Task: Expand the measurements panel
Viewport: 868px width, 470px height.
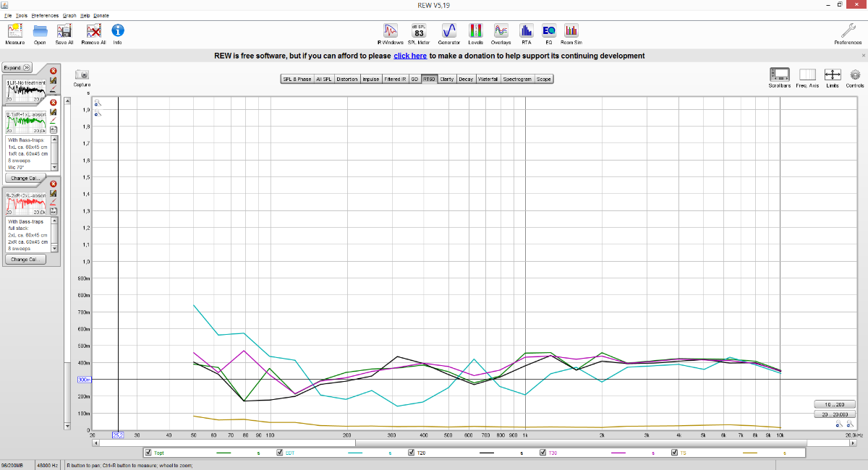Action: 17,67
